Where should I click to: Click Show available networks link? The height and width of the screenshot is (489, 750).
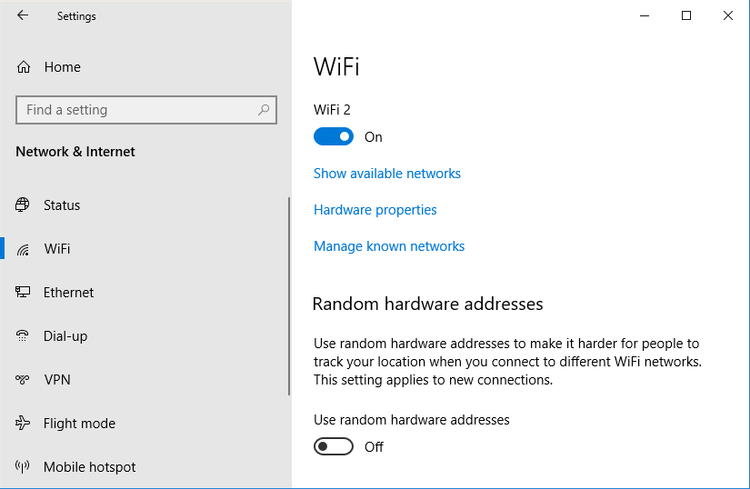tap(387, 173)
